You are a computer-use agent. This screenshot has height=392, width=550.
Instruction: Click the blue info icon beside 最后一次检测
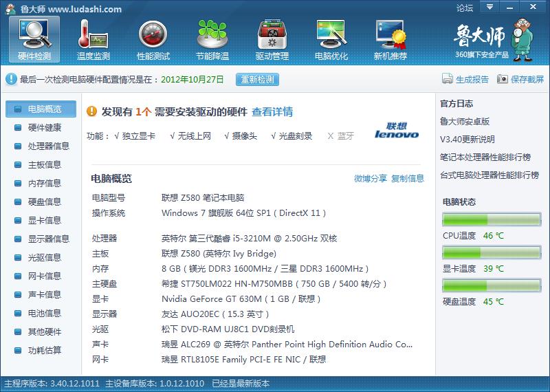[x=11, y=79]
